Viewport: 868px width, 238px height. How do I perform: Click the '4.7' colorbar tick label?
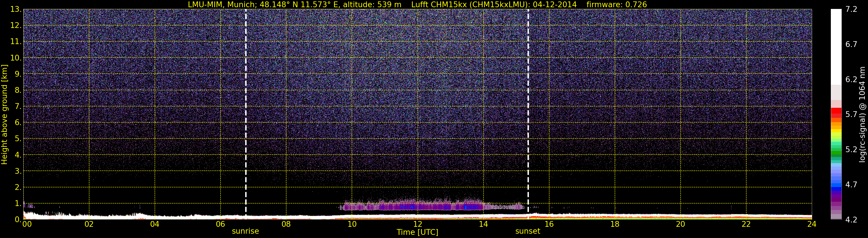[x=852, y=184]
